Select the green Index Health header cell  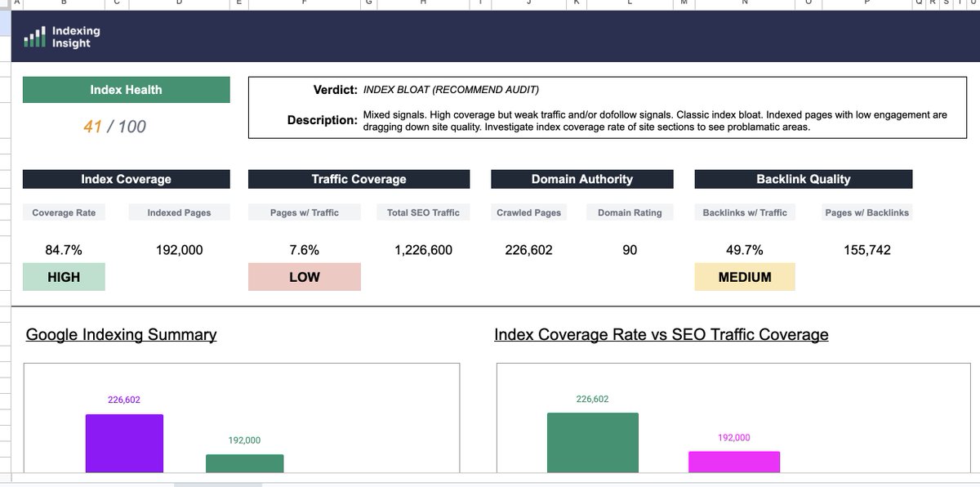(126, 90)
